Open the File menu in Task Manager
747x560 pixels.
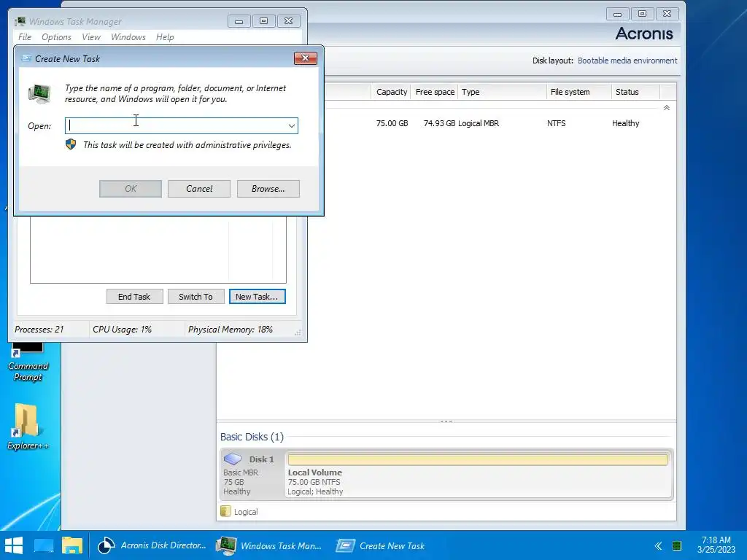pyautogui.click(x=25, y=37)
